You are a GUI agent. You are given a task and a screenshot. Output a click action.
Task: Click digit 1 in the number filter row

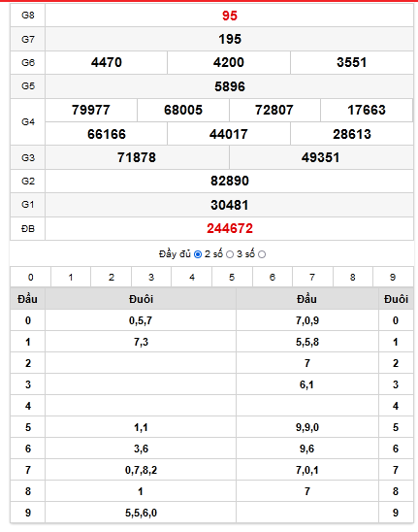pyautogui.click(x=71, y=277)
